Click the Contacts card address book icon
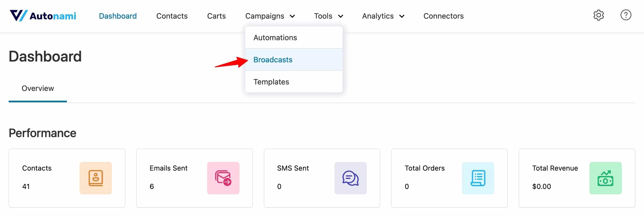 click(x=96, y=178)
